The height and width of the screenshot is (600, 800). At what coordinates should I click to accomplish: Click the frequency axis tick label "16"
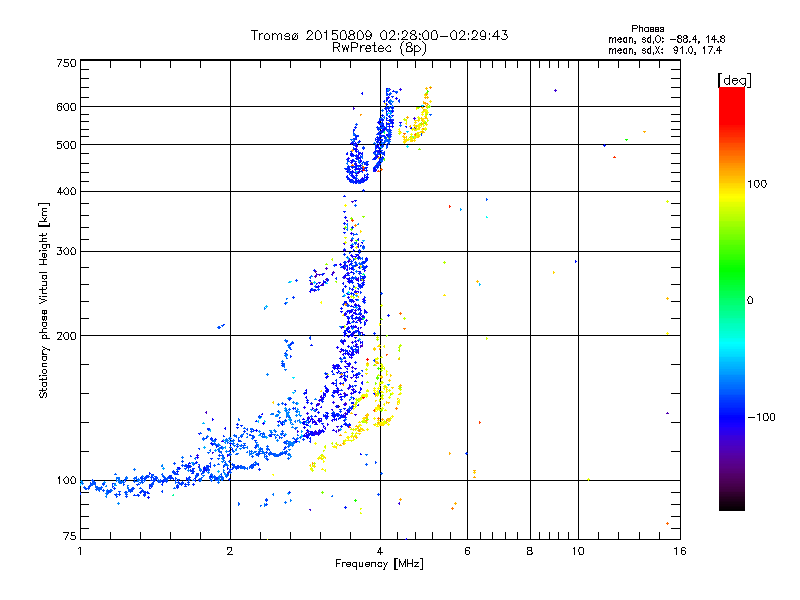[680, 551]
